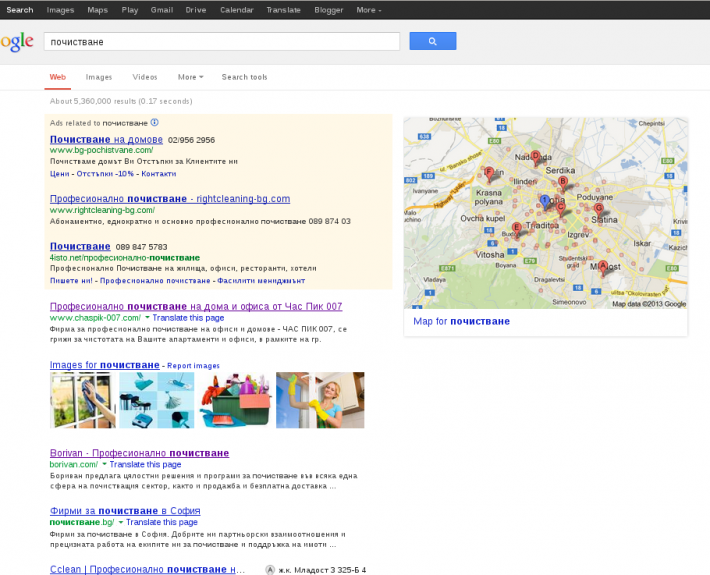Open Blogger in the top bar
The height and width of the screenshot is (575, 710).
point(329,10)
